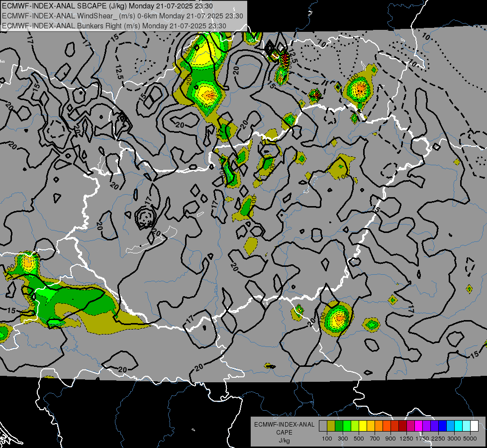
Task: Click the legend value 1750
Action: [422, 439]
